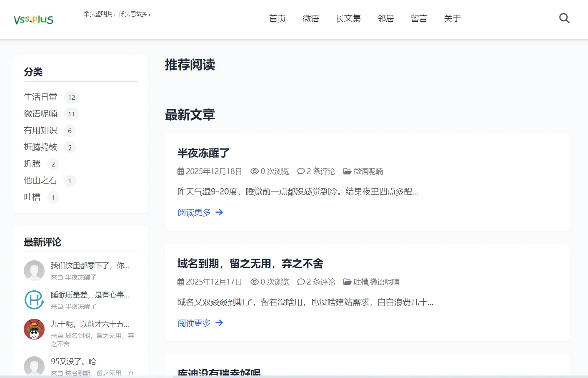Image resolution: width=588 pixels, height=378 pixels.
Task: Open the 长文集 menu item
Action: click(x=348, y=18)
